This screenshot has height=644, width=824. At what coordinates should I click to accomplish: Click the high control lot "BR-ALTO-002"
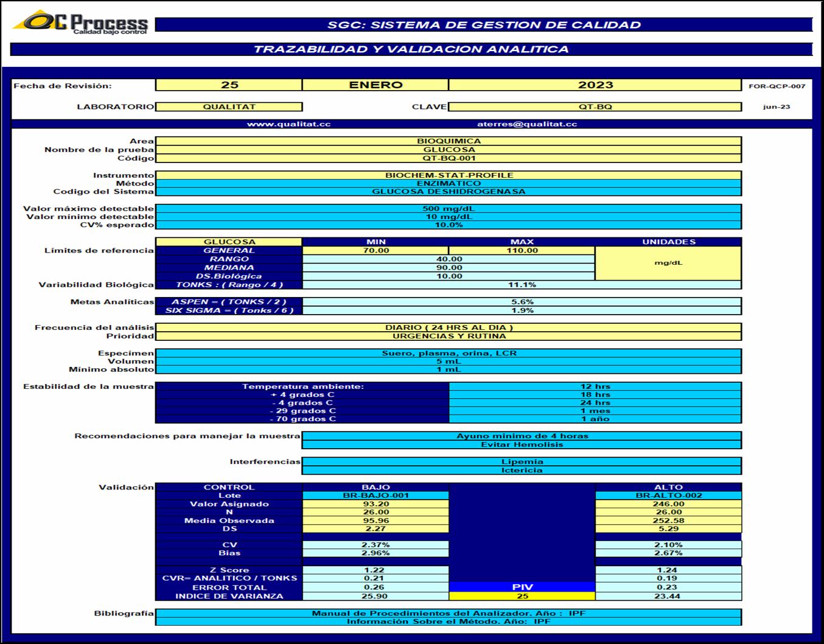[x=668, y=495]
